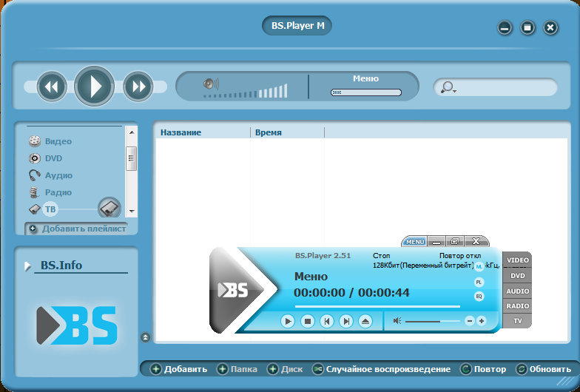Click the BS.Player M title label
The height and width of the screenshot is (392, 580).
pyautogui.click(x=297, y=25)
